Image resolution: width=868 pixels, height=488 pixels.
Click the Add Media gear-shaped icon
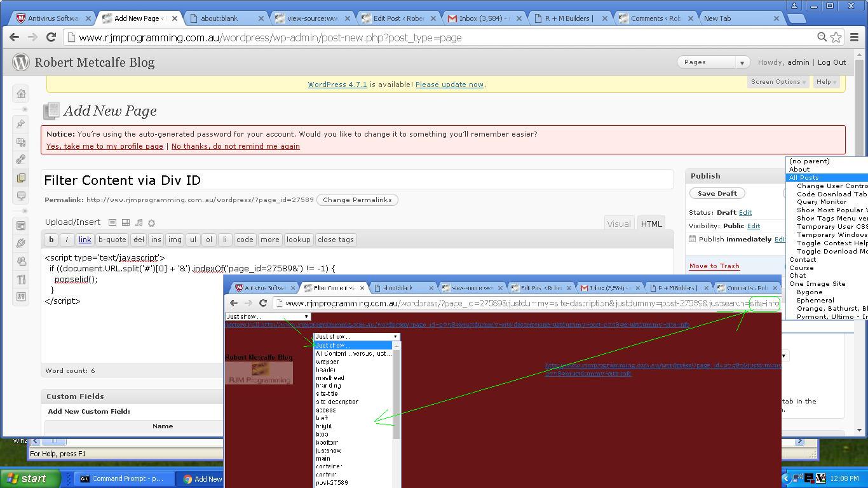pos(151,222)
